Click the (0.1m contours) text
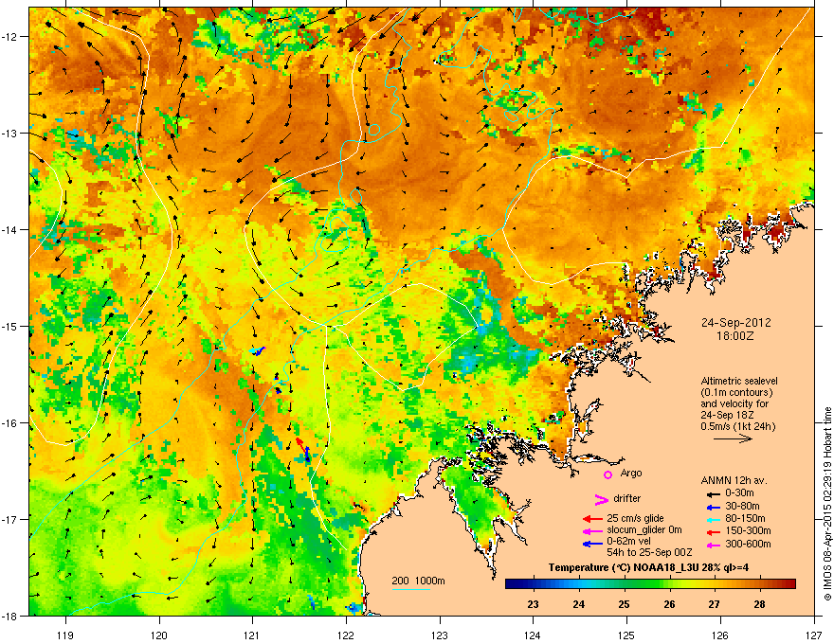 click(736, 393)
